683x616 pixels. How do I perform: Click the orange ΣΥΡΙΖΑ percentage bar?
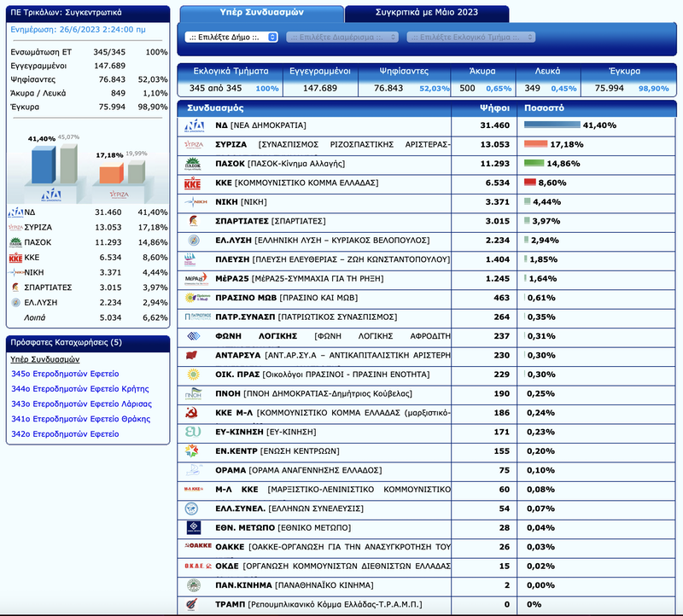pos(536,144)
